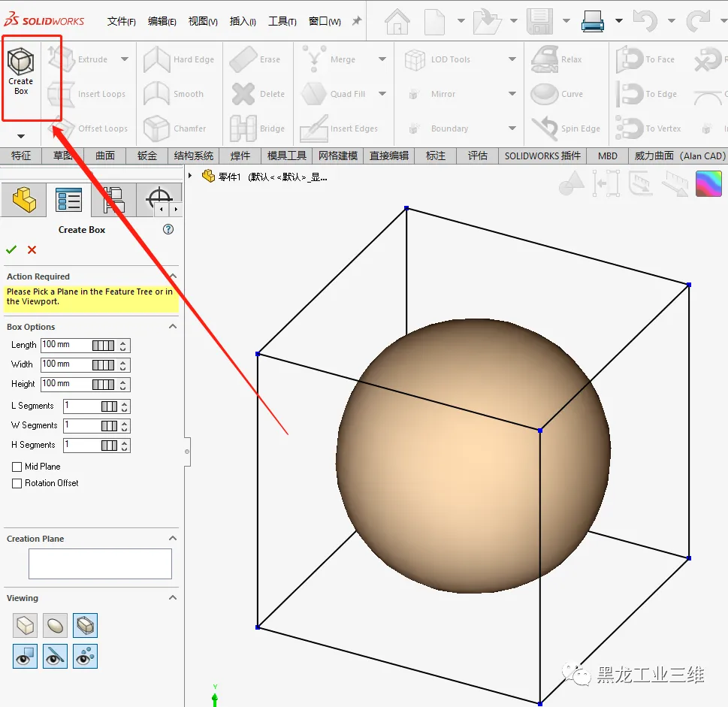Screen dimensions: 728x707
Task: Pick the Erase tool
Action: click(255, 59)
